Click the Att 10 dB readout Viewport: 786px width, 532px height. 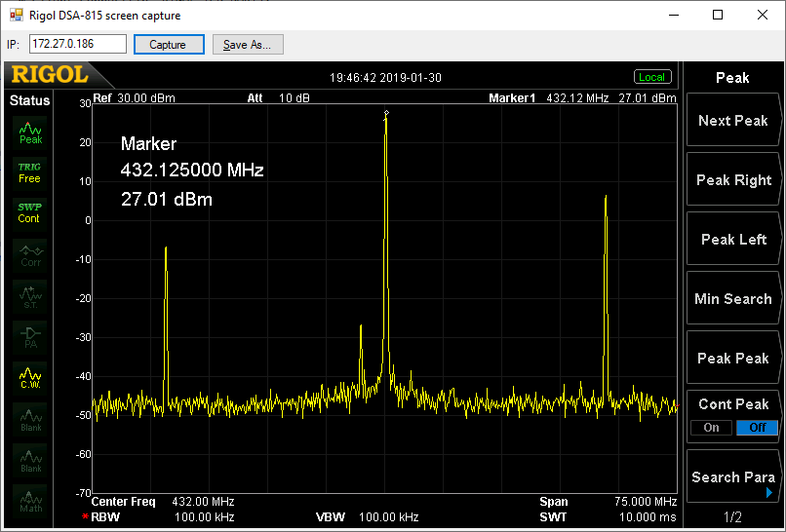point(278,97)
